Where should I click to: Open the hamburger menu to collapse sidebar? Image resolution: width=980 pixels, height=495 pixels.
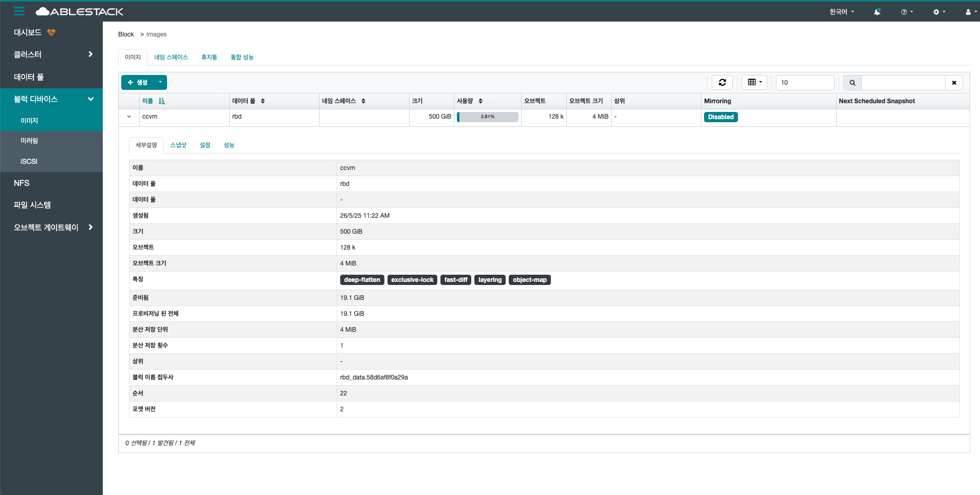(x=19, y=11)
